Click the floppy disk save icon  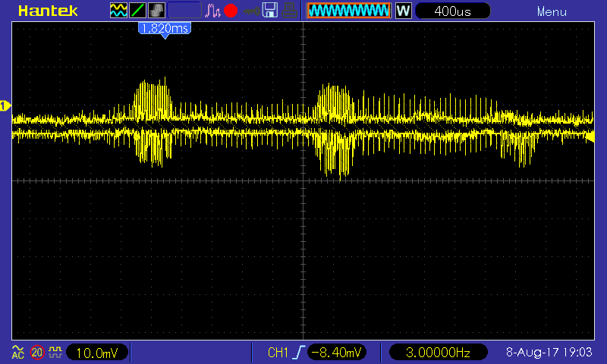pos(270,11)
